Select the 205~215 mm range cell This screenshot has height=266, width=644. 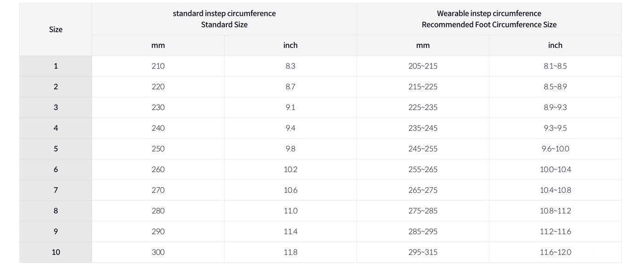coord(423,66)
